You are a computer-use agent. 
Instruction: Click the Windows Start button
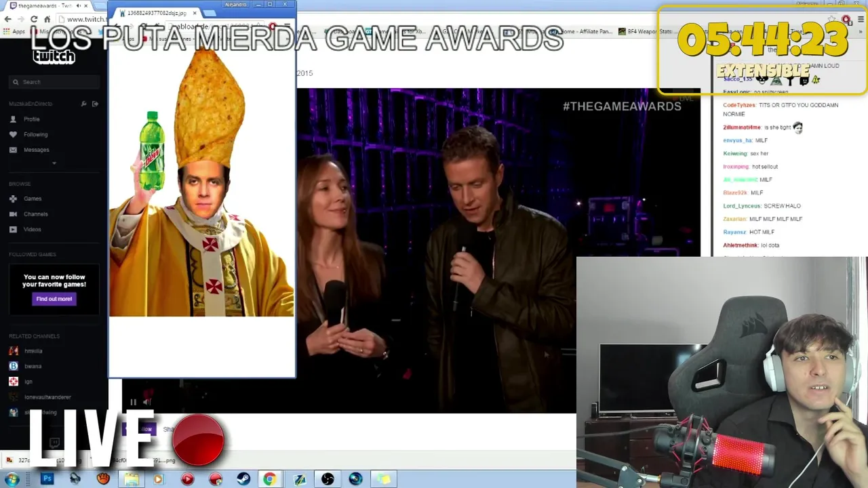tap(12, 479)
